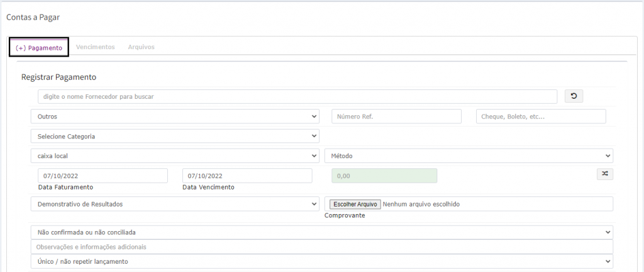
Task: Click the Cheque, Boleto, etc... field
Action: click(541, 116)
